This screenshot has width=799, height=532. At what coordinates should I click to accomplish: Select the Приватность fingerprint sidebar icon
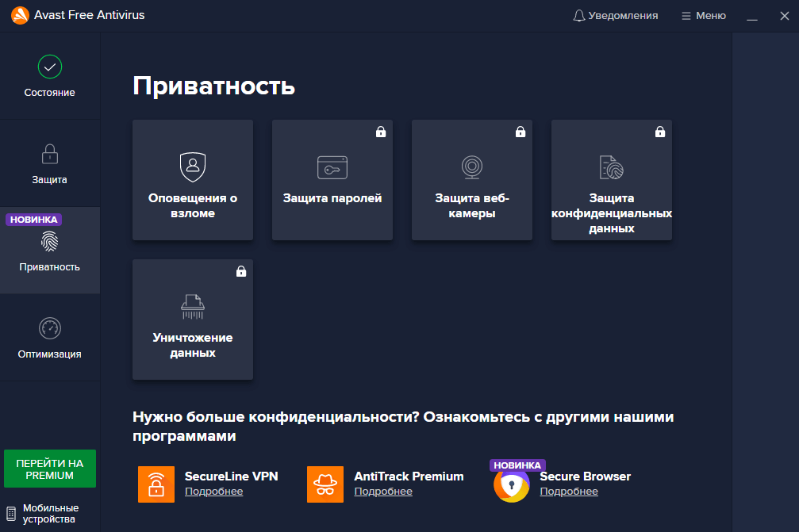click(50, 242)
